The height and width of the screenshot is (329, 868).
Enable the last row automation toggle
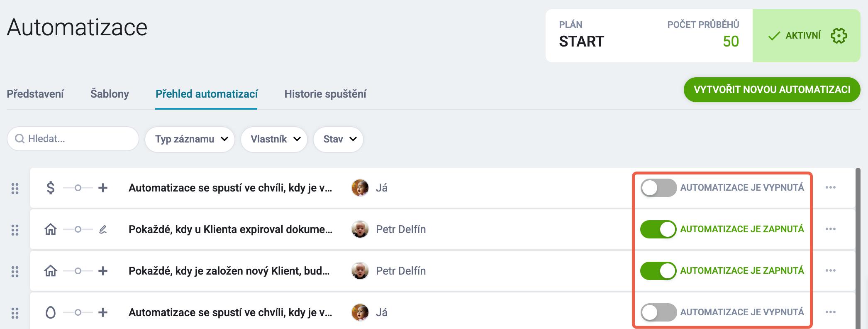[658, 312]
